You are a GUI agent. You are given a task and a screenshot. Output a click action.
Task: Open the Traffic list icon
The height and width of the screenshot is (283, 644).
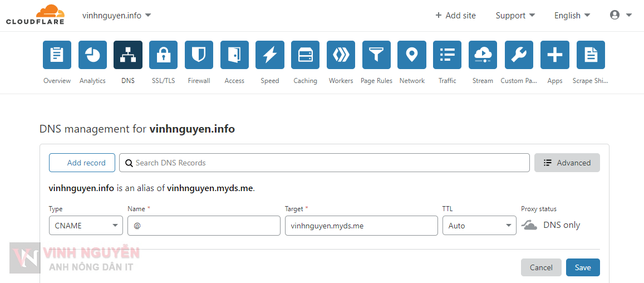pyautogui.click(x=448, y=55)
